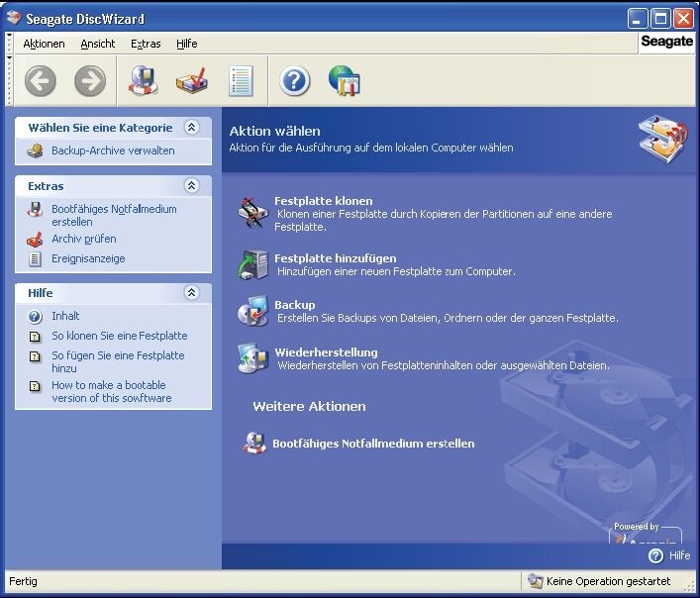This screenshot has width=700, height=598.
Task: Click the Hilfe question mark icon at bottom right
Action: (655, 555)
